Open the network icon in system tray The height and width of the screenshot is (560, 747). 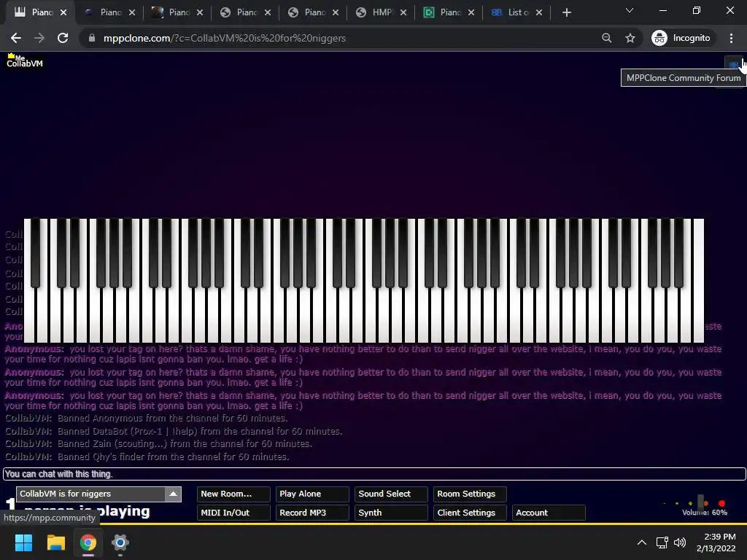[x=662, y=542]
